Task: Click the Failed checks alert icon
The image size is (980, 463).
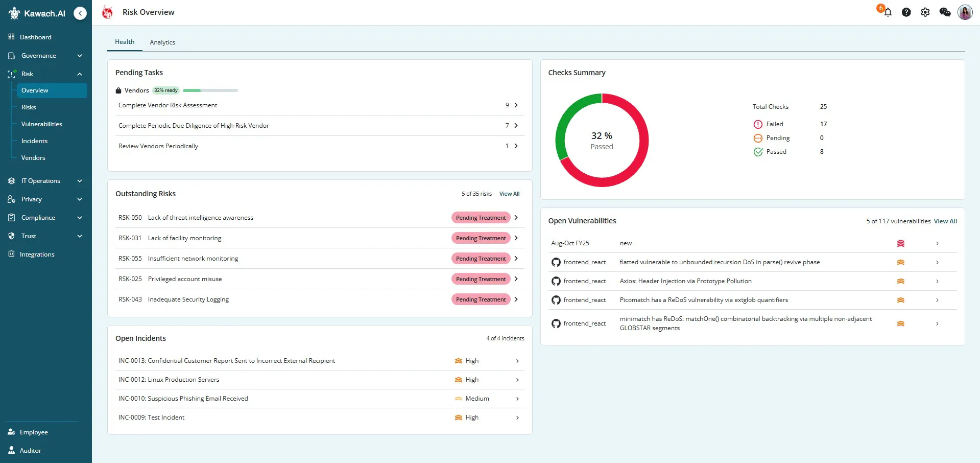Action: [x=758, y=124]
